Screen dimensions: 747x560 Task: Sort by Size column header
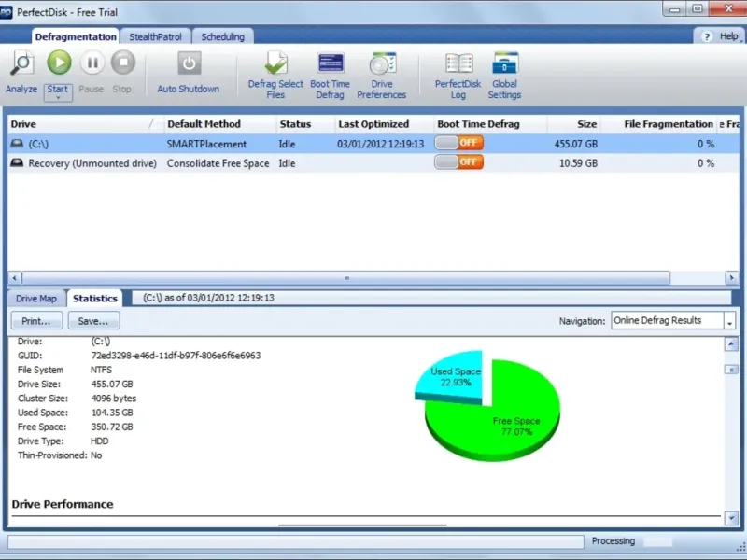573,124
